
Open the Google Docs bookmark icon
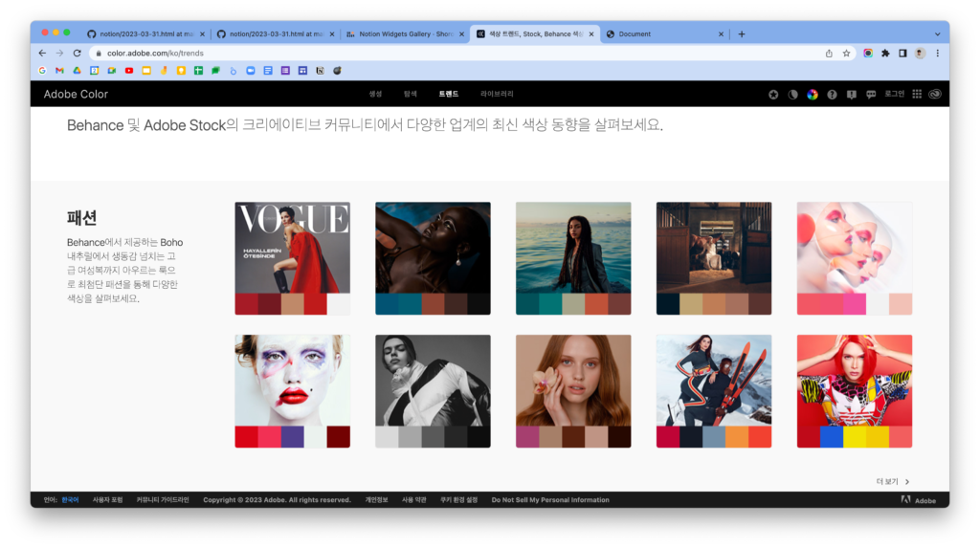[x=268, y=71]
